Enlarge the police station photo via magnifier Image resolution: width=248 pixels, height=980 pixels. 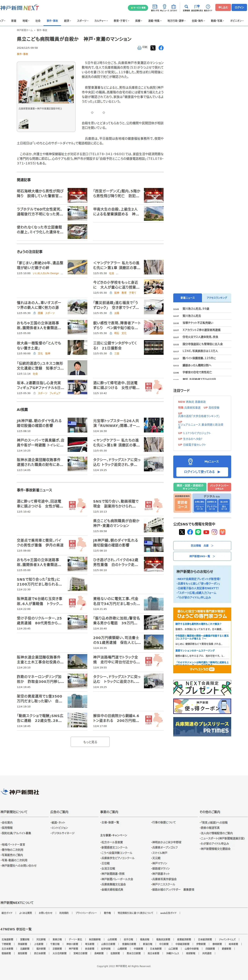(x=70, y=100)
